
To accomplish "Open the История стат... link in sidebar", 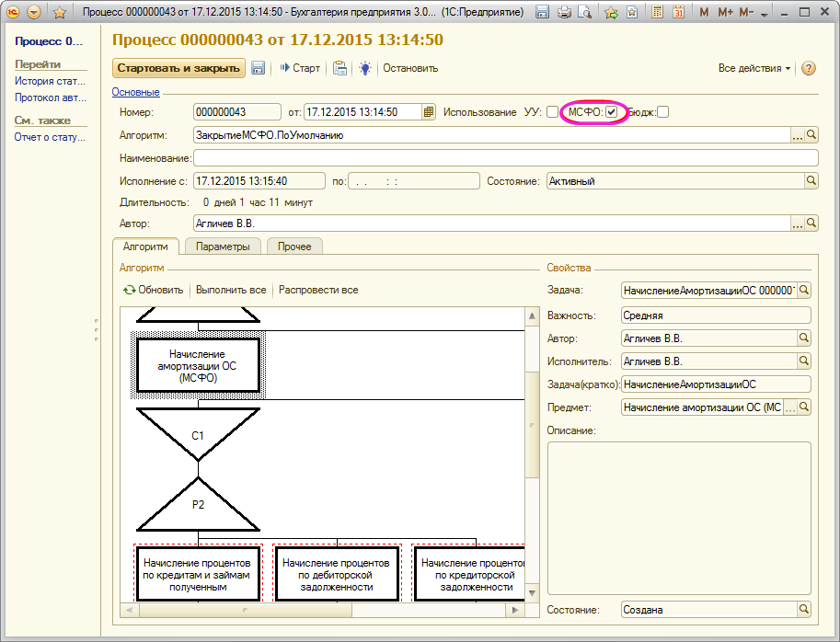I will point(50,81).
